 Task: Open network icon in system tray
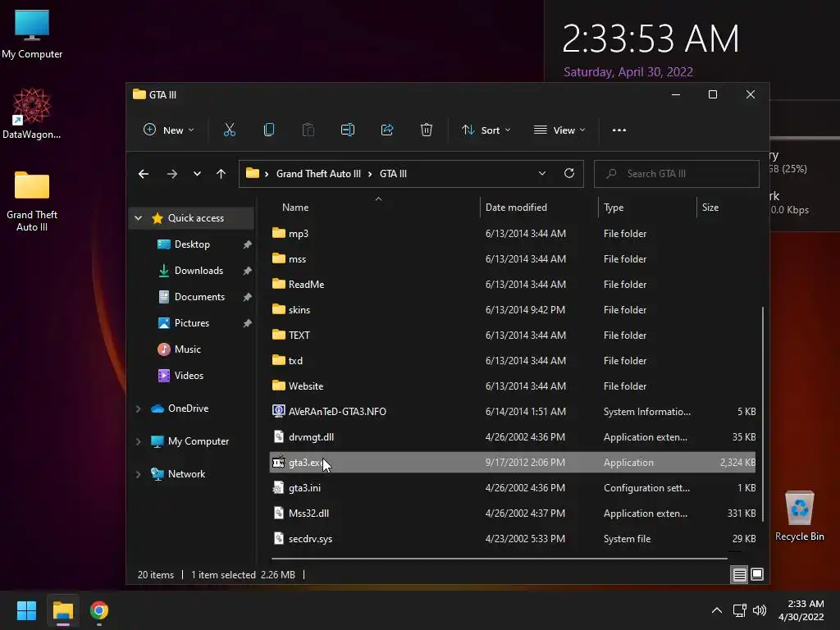click(x=740, y=610)
